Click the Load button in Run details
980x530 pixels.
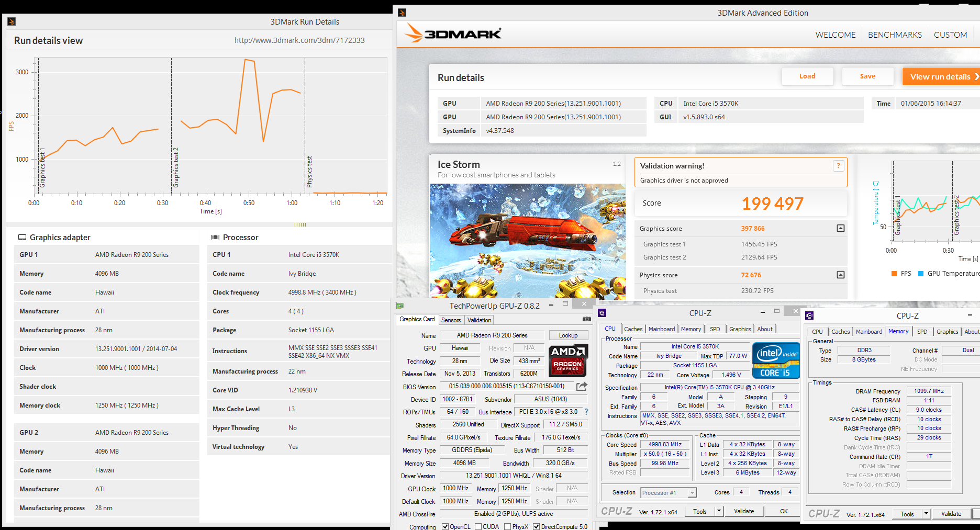(x=807, y=76)
